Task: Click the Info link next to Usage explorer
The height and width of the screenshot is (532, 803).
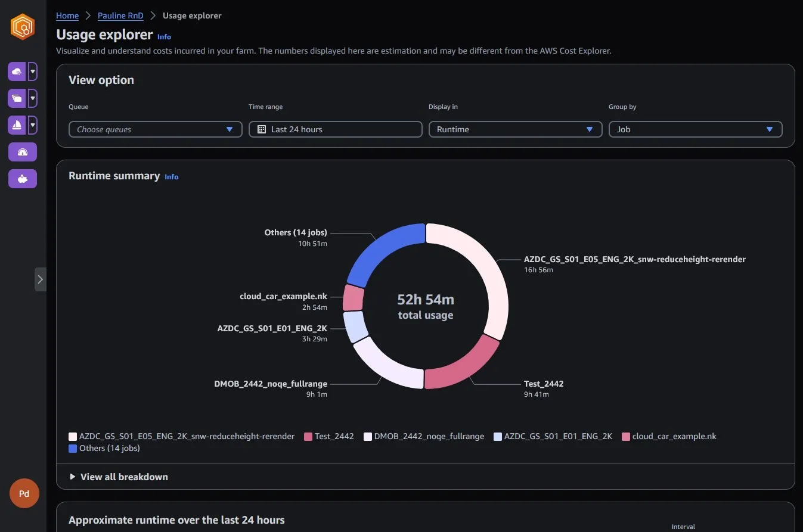Action: coord(164,37)
